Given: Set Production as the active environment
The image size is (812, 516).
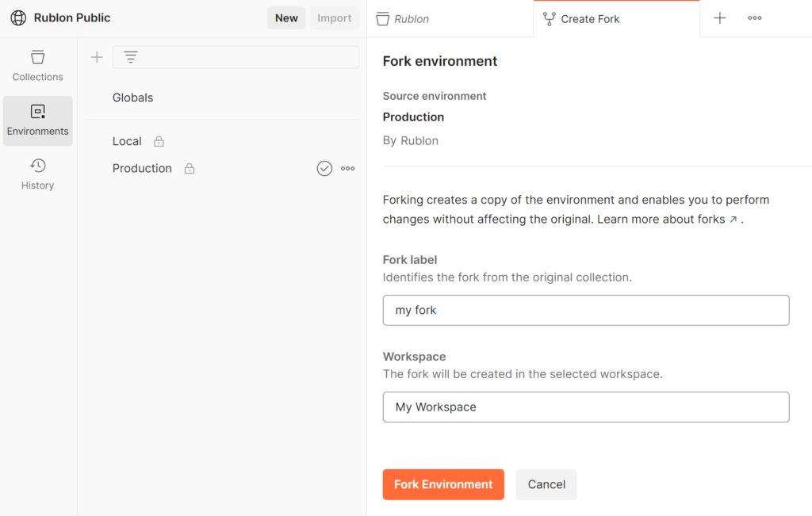Looking at the screenshot, I should pyautogui.click(x=324, y=168).
